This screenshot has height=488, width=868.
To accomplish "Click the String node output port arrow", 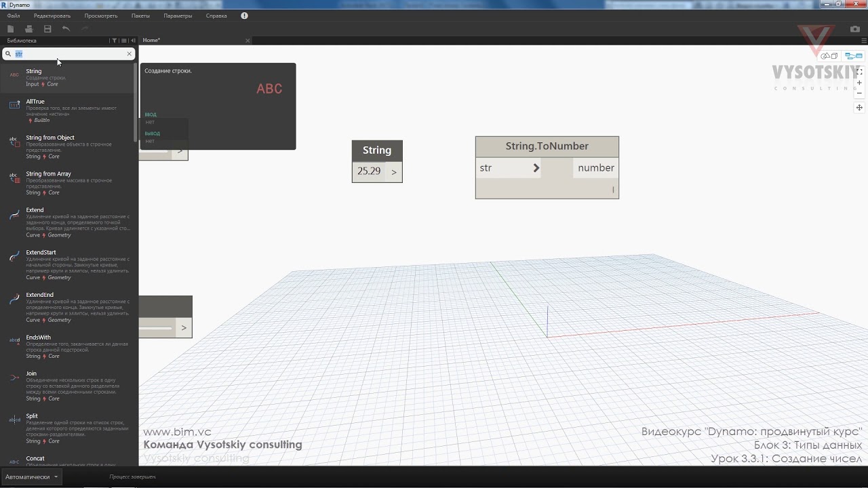I will pos(394,172).
